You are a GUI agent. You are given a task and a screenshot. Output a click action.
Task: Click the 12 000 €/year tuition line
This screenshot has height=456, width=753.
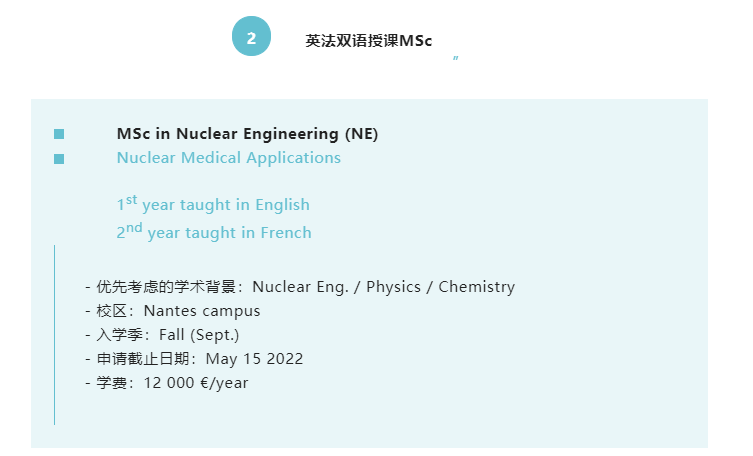click(x=167, y=383)
